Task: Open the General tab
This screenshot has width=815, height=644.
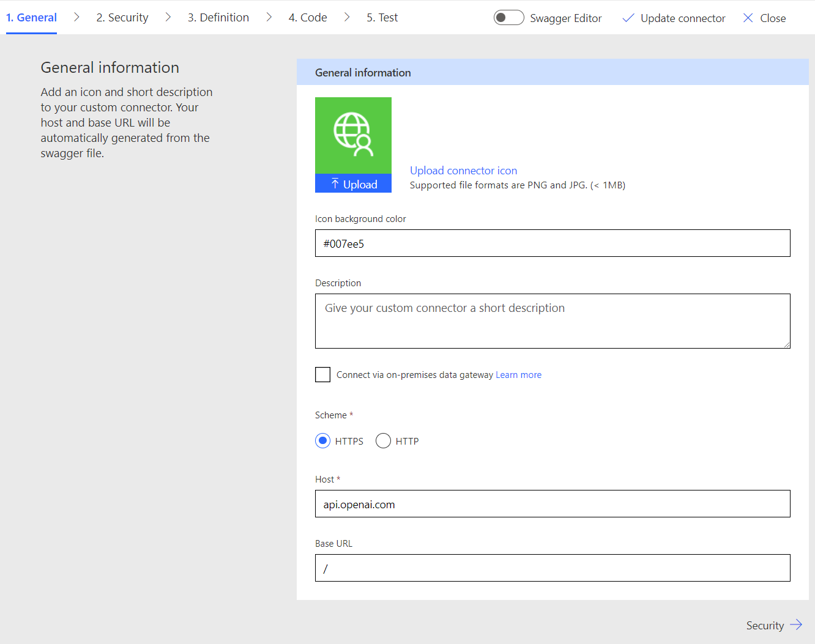Action: tap(31, 18)
